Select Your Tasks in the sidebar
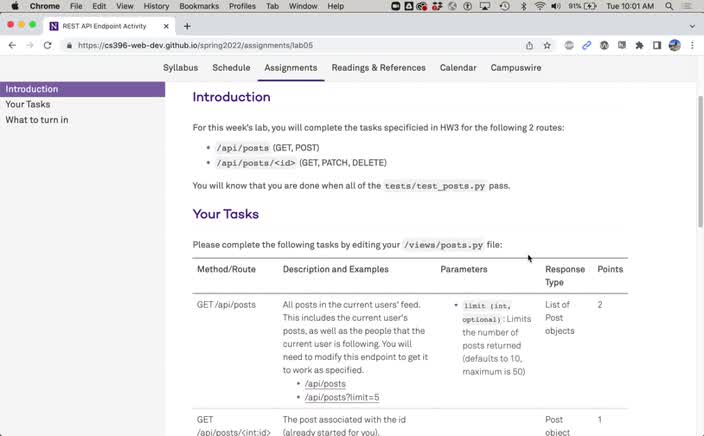This screenshot has width=704, height=436. [28, 104]
